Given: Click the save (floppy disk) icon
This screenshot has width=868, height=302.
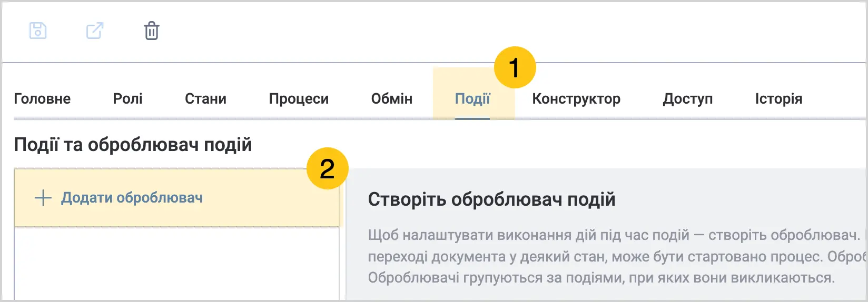Looking at the screenshot, I should (x=38, y=31).
